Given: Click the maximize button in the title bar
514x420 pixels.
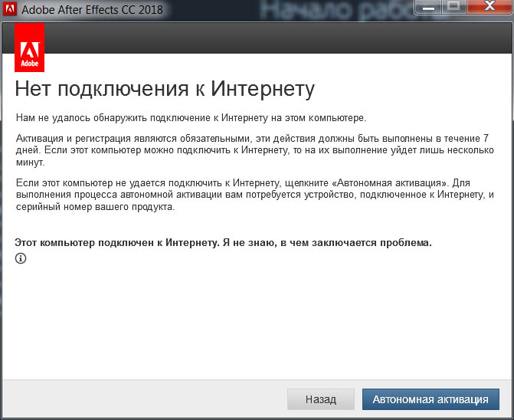Looking at the screenshot, I should tap(453, 6).
